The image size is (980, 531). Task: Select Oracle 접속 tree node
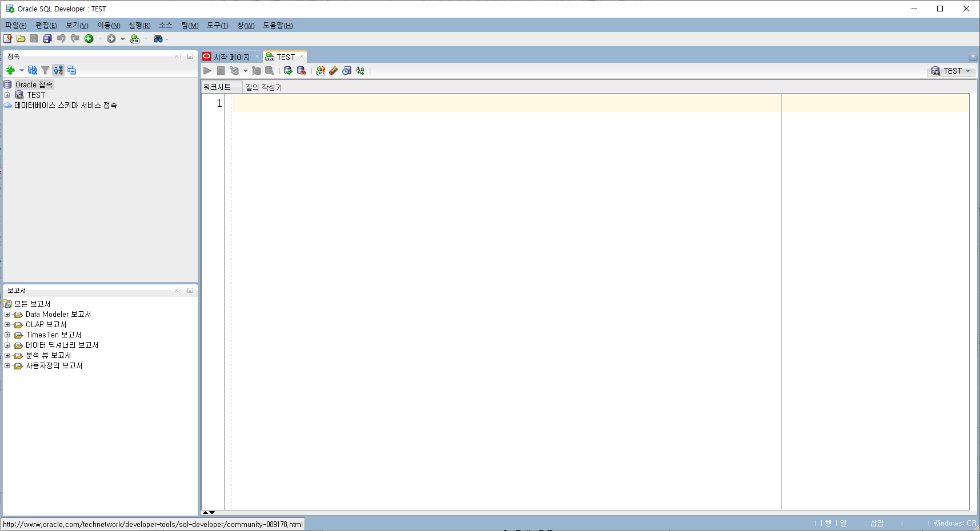point(34,85)
